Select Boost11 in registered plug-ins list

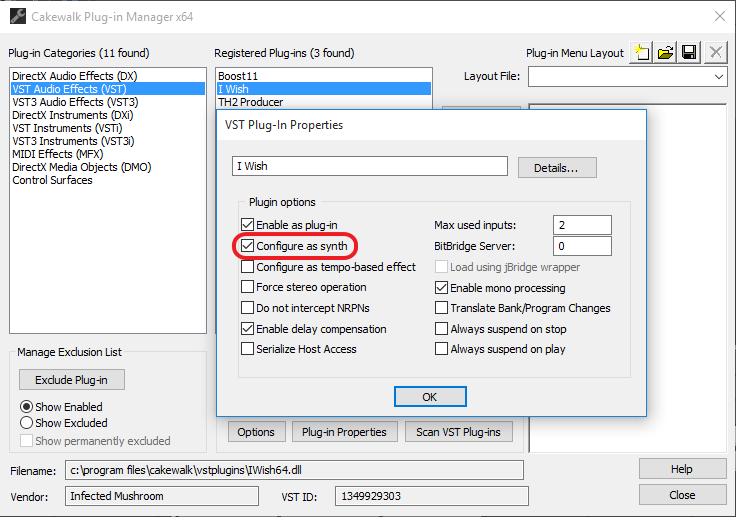point(237,75)
